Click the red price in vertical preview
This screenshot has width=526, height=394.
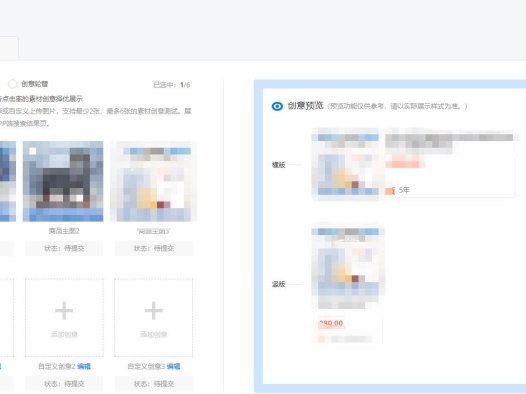(x=331, y=323)
